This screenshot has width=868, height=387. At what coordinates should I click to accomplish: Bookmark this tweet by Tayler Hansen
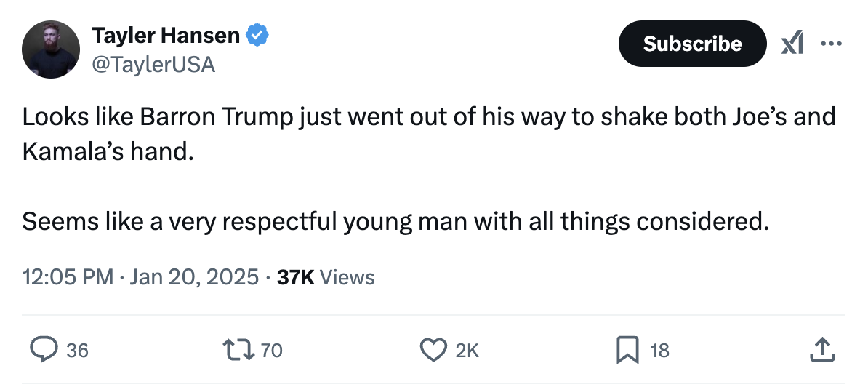tap(627, 351)
